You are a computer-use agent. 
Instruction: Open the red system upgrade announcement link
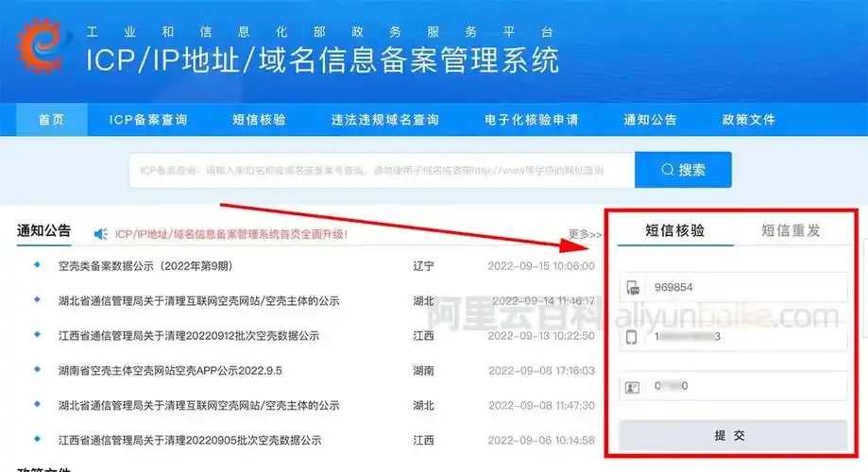pyautogui.click(x=231, y=234)
